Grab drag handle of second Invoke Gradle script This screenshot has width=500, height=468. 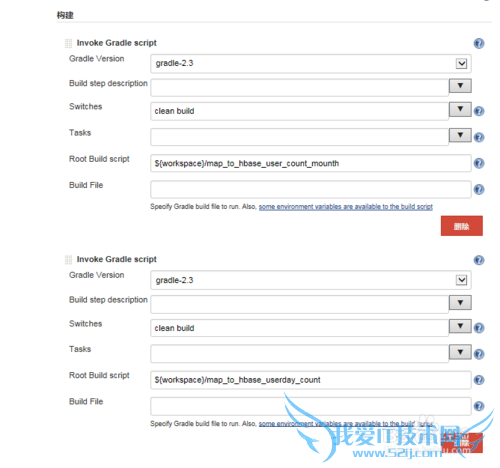(68, 260)
